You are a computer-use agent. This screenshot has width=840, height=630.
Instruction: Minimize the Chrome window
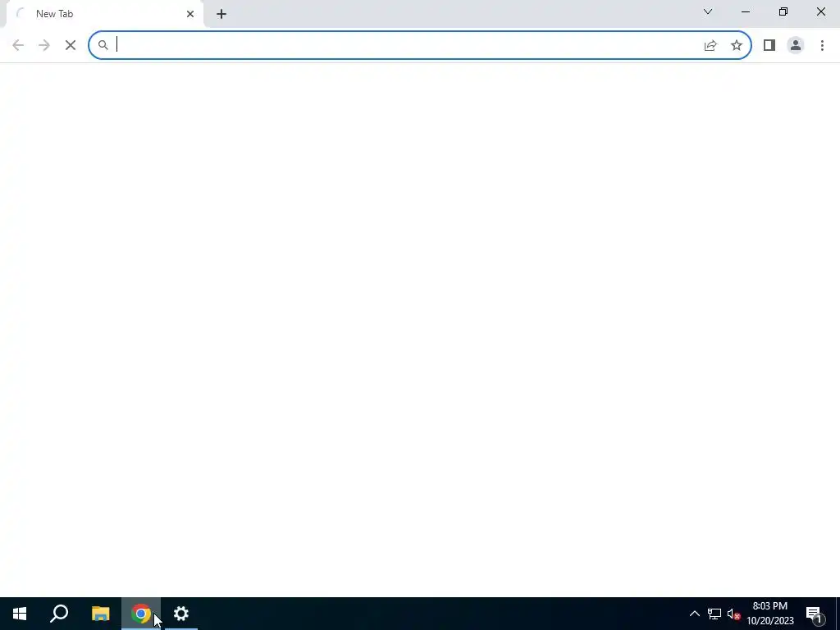[x=745, y=11]
